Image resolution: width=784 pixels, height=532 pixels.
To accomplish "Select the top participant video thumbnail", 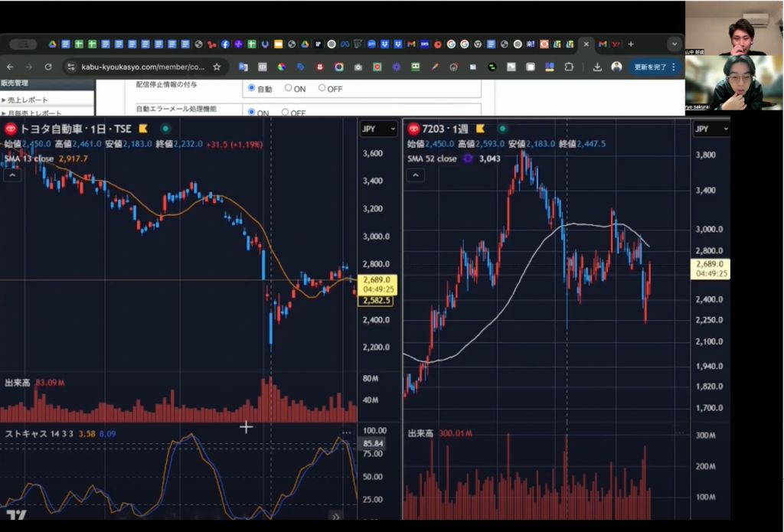I will [734, 28].
